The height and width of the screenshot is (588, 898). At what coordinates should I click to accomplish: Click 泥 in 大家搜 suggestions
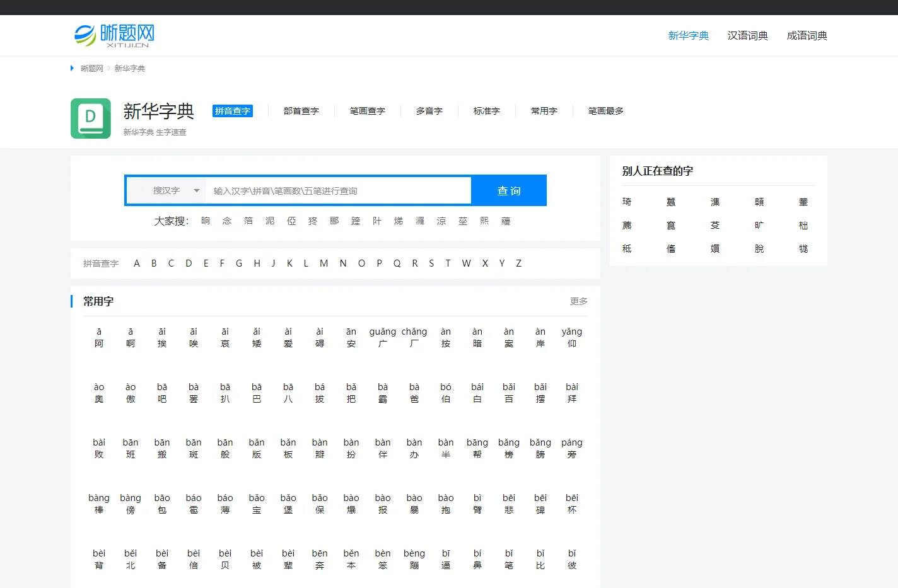click(270, 221)
